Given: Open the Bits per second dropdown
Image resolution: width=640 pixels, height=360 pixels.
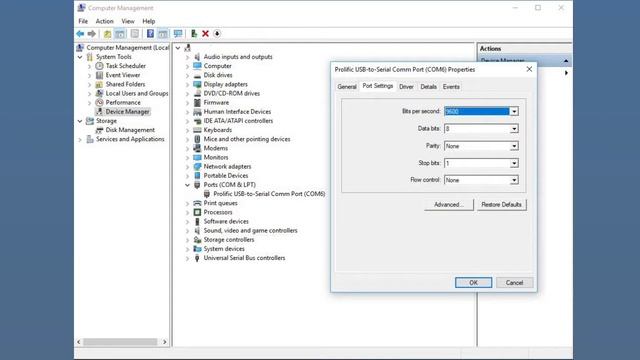Looking at the screenshot, I should pos(514,111).
